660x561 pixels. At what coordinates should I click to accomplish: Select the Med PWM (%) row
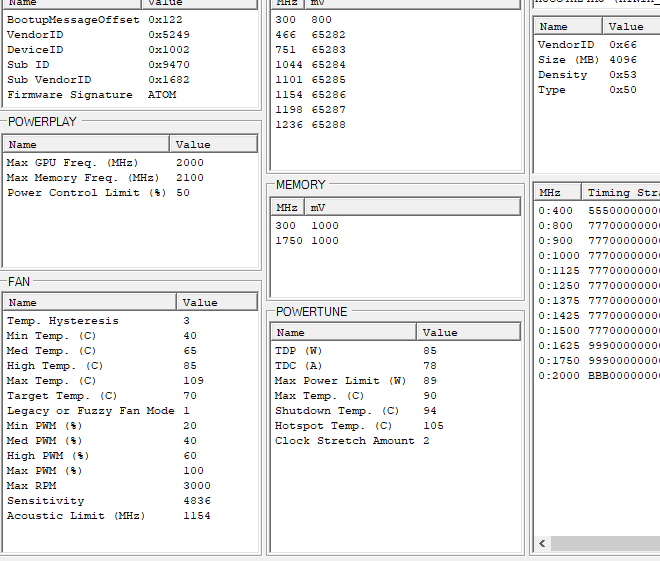[131, 441]
